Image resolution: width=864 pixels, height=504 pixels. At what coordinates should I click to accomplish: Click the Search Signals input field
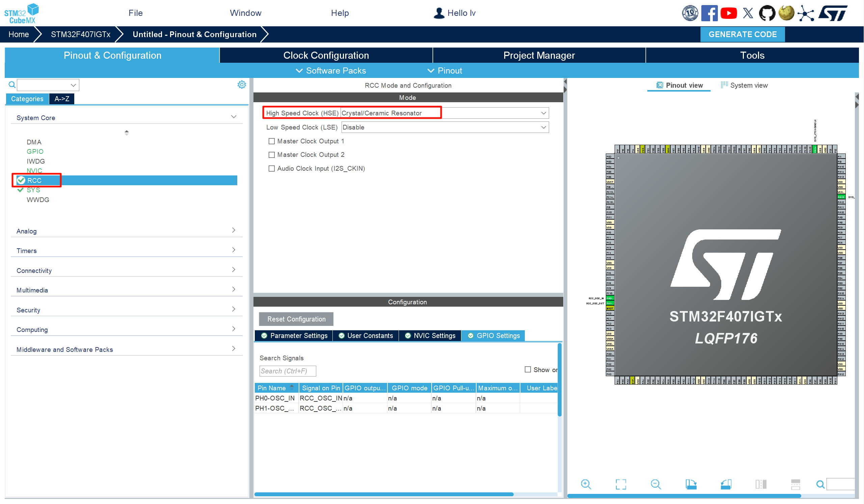[287, 371]
